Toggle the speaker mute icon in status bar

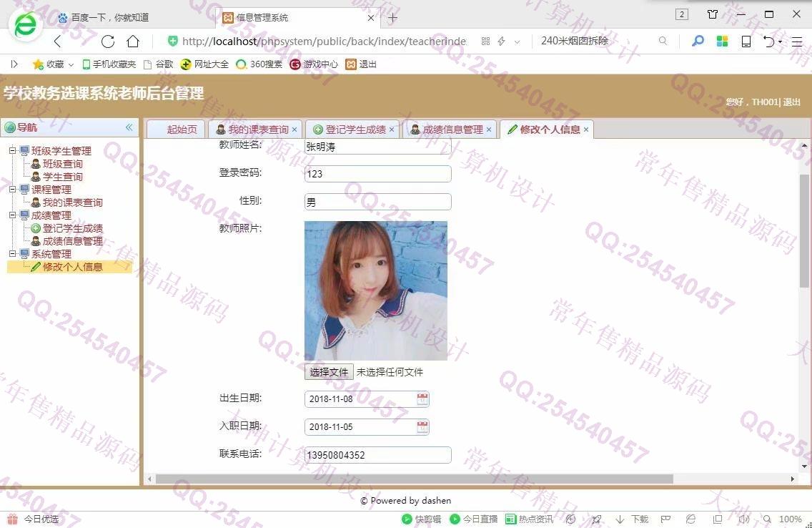pos(744,519)
